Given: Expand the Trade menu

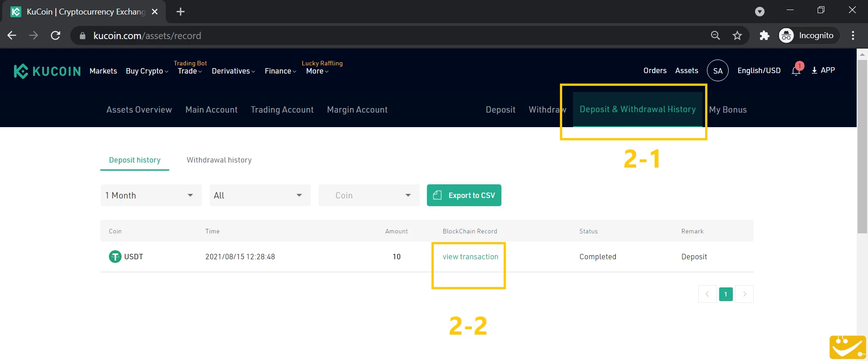Looking at the screenshot, I should (190, 71).
